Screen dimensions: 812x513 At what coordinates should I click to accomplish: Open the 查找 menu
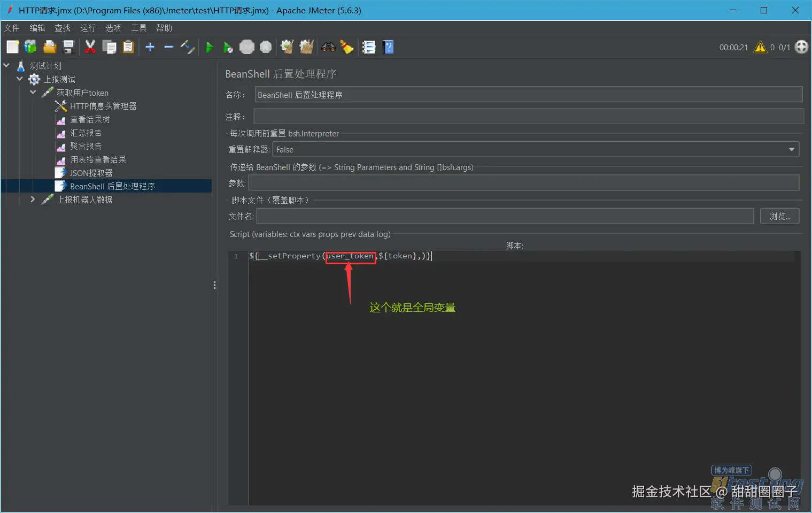(63, 28)
